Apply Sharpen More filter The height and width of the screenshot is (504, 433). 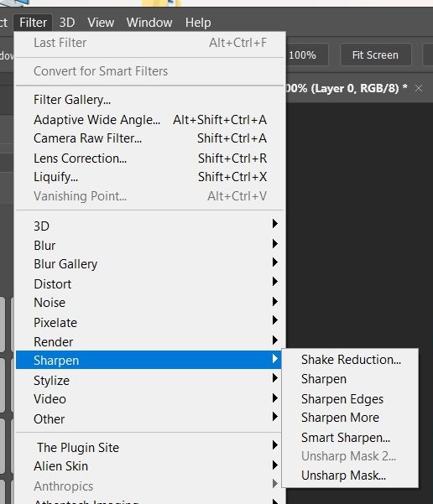(350, 418)
